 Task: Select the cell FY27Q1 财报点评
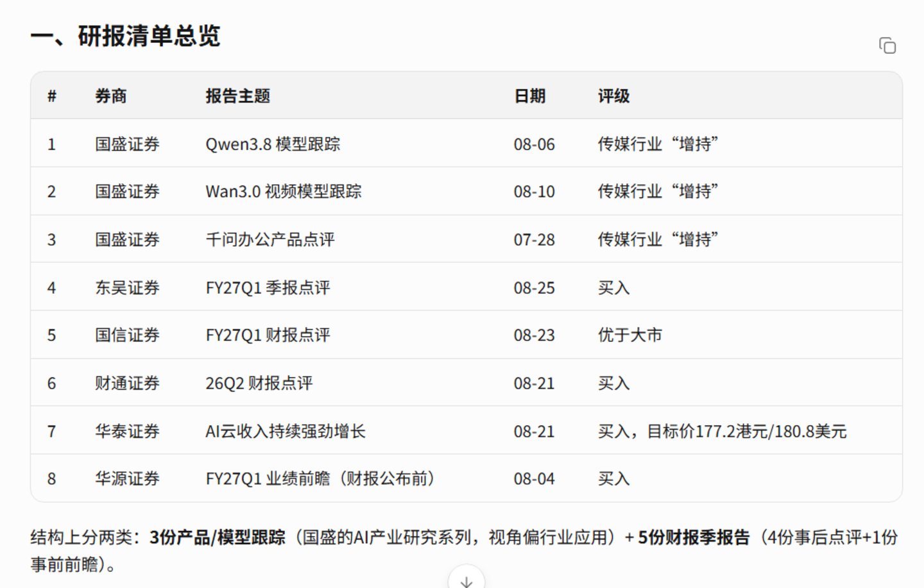268,335
